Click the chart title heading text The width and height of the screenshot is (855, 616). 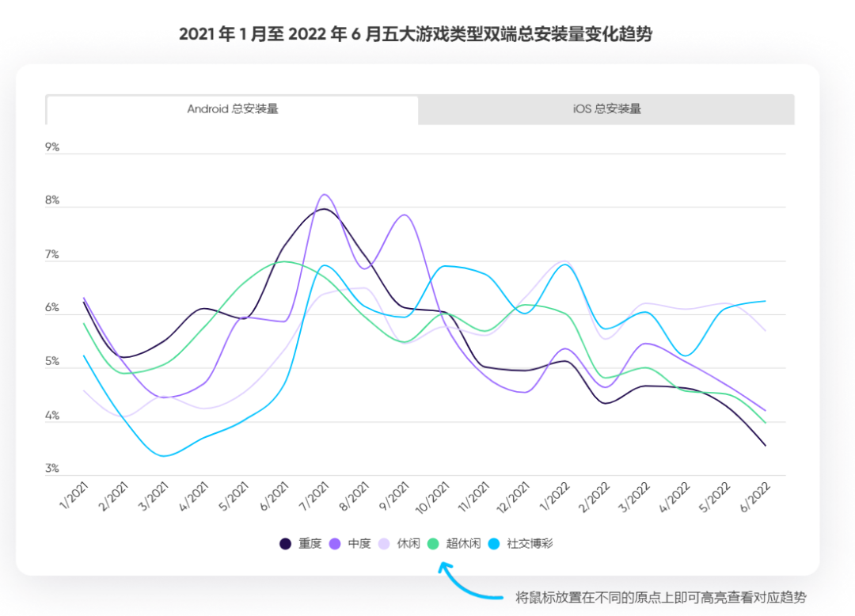tap(416, 35)
